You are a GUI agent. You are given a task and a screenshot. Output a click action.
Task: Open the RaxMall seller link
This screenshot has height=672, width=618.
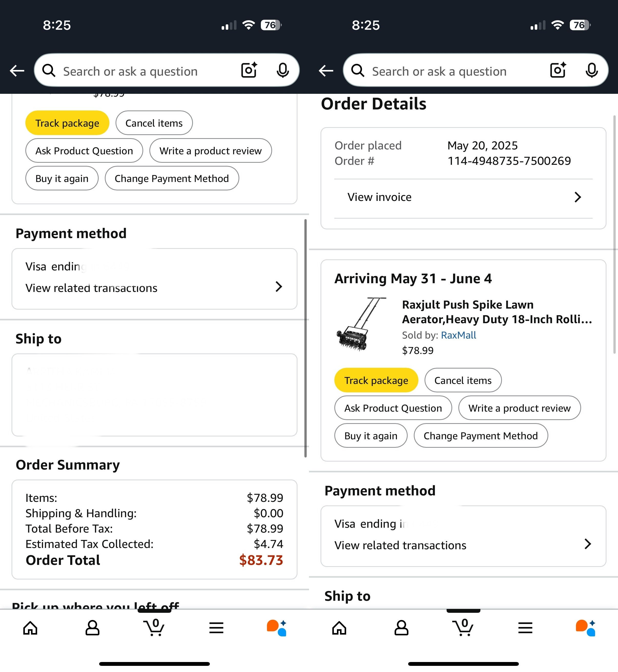(458, 335)
